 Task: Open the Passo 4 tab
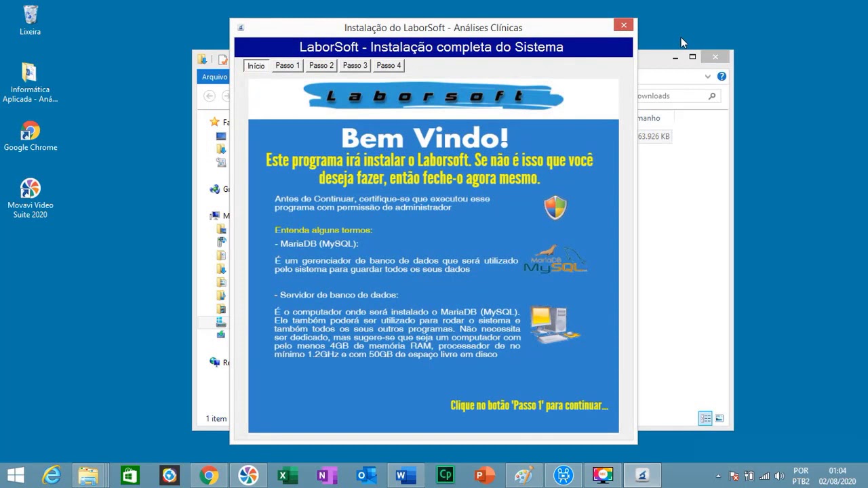click(x=389, y=66)
